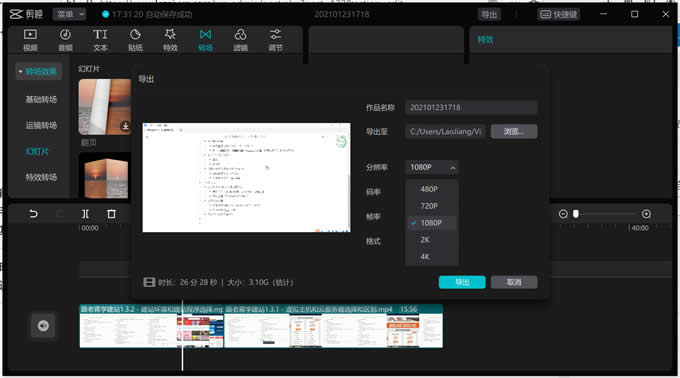Click the 浏览 browse button
This screenshot has width=680, height=378.
pyautogui.click(x=514, y=131)
